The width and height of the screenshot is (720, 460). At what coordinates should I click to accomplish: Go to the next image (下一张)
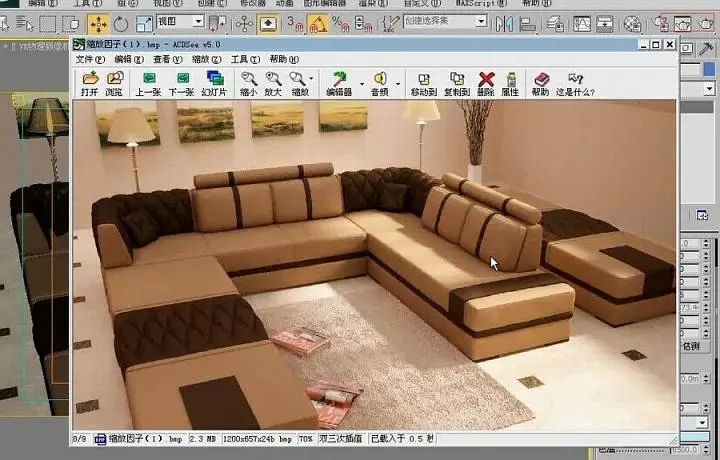coord(181,83)
